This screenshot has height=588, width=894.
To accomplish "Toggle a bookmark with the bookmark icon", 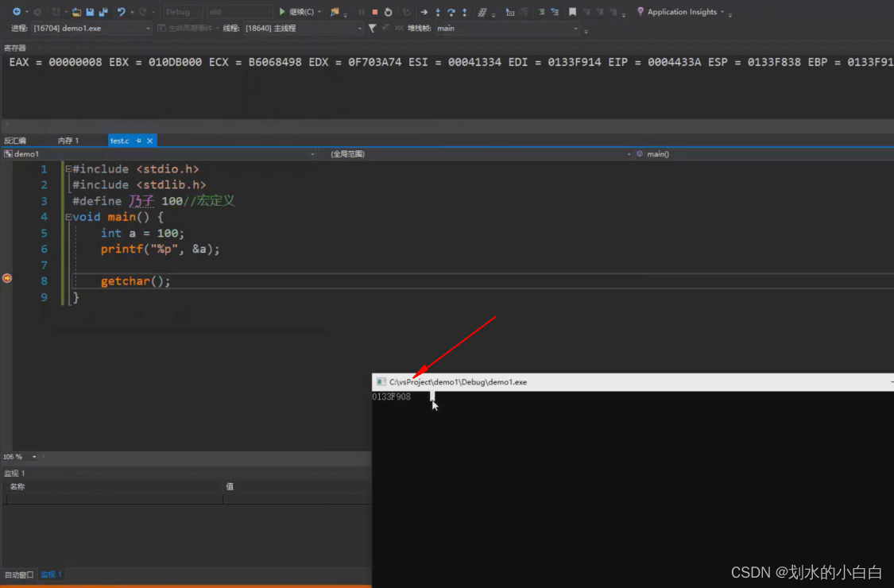I will (572, 12).
